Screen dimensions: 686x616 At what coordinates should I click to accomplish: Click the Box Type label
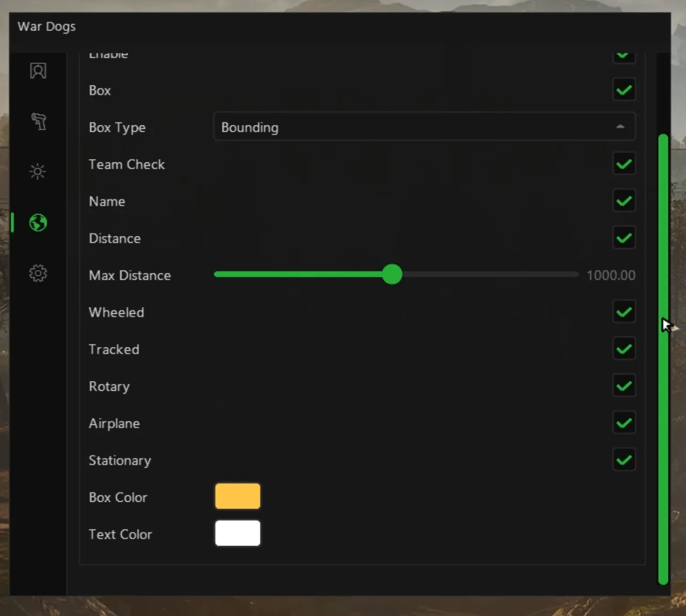117,128
